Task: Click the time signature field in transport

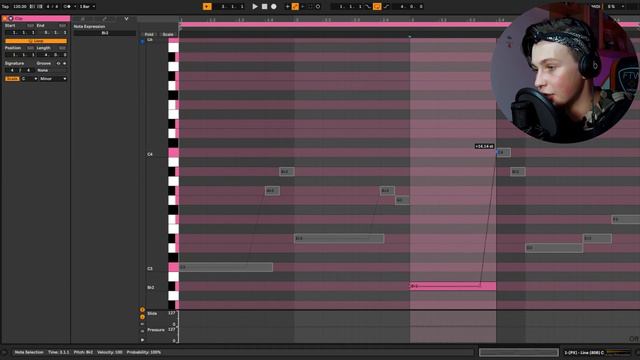Action: pos(52,7)
